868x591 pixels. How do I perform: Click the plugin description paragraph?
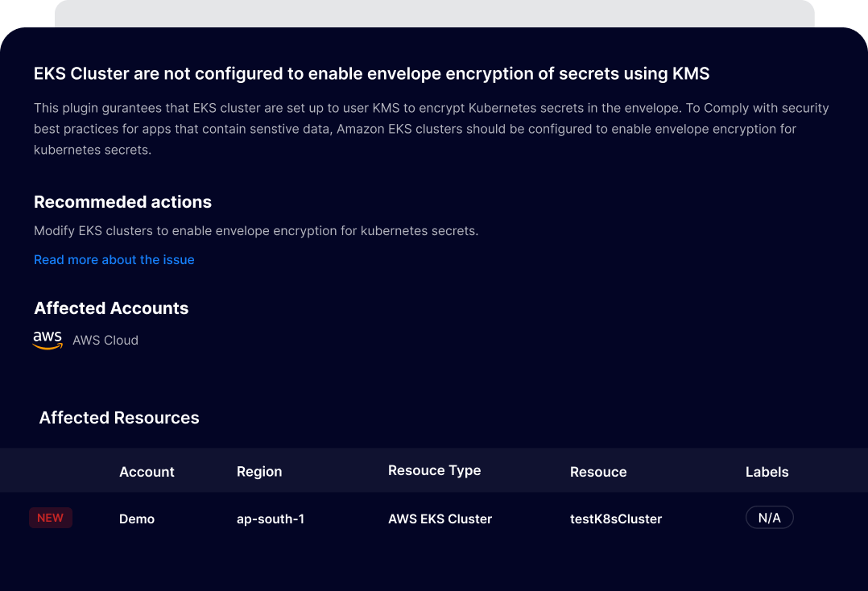pyautogui.click(x=431, y=129)
